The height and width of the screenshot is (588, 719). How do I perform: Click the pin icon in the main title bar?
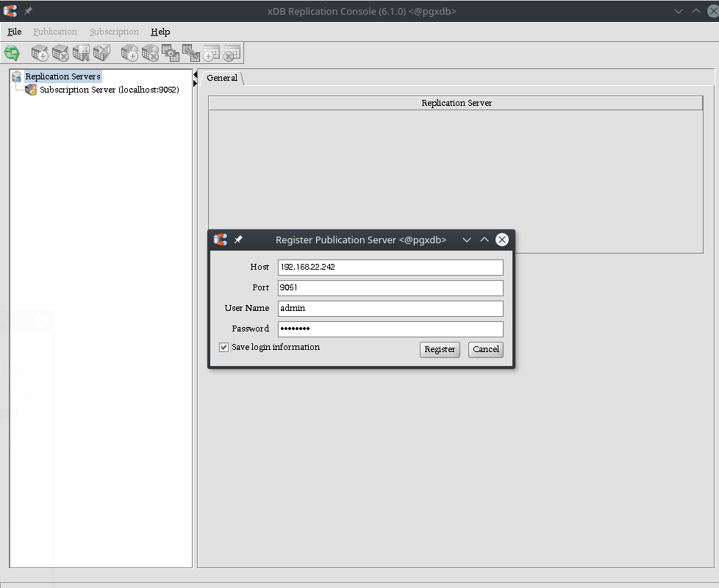pyautogui.click(x=28, y=11)
